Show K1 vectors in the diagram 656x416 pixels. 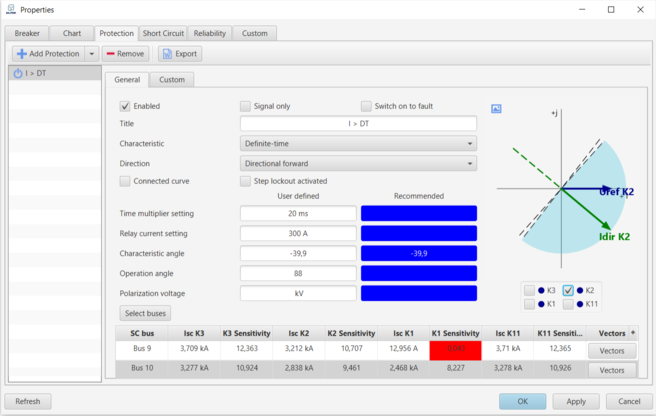click(x=529, y=304)
